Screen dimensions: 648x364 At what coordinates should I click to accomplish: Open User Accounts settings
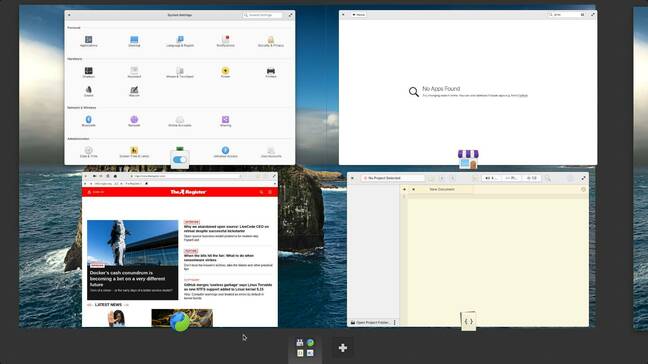point(271,152)
